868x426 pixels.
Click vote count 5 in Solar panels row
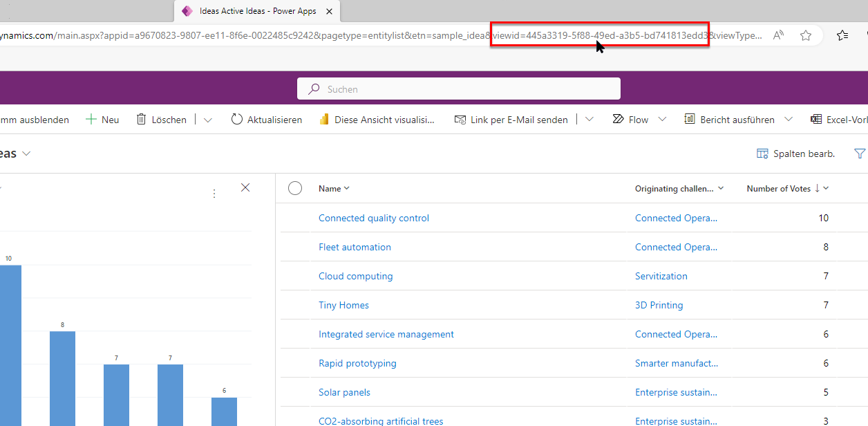826,392
